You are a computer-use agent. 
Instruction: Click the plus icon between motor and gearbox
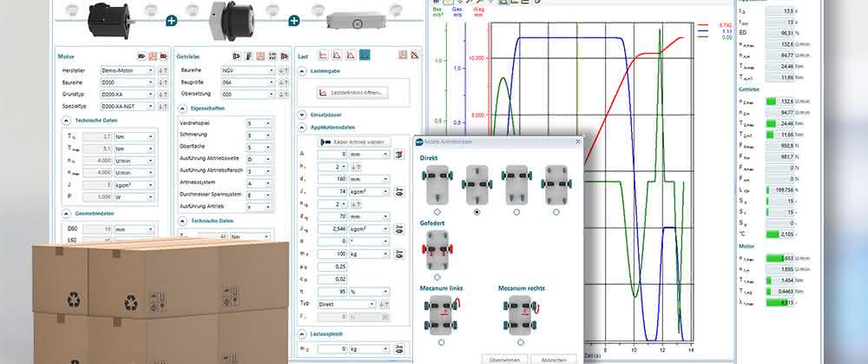[172, 21]
